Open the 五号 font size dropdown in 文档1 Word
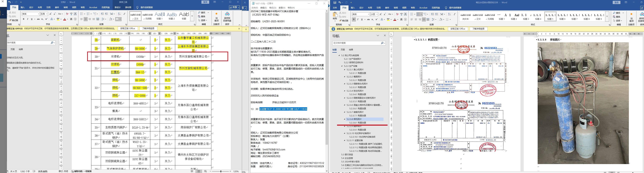644x173 pixels. (x=47, y=14)
